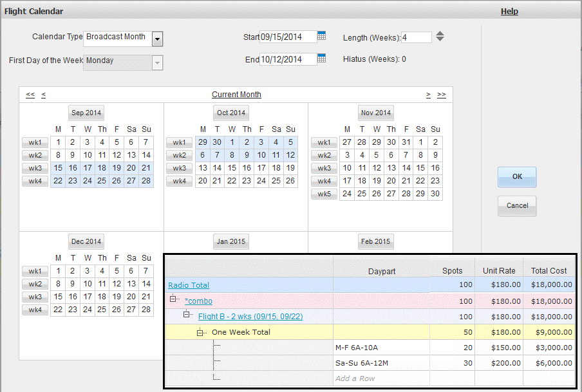
Task: Open the End date calendar picker icon
Action: [x=322, y=59]
